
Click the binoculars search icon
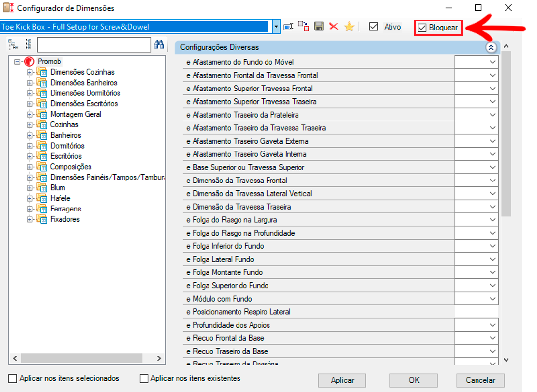pos(159,44)
